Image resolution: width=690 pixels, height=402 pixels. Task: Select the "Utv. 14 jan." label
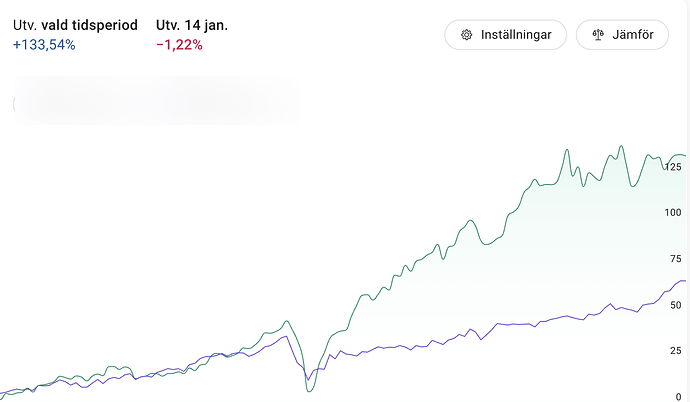[192, 24]
